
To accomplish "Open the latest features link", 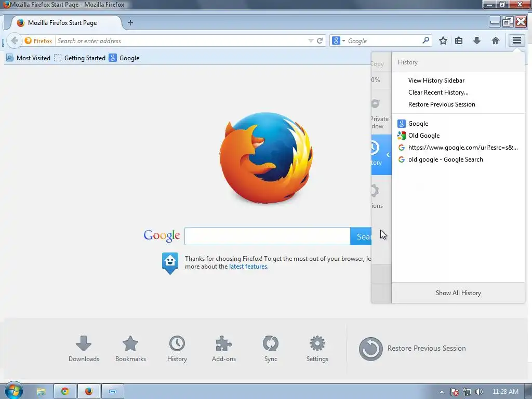I will [248, 267].
